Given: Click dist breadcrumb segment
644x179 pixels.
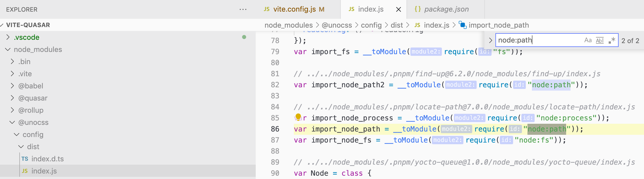Looking at the screenshot, I should pyautogui.click(x=397, y=25).
